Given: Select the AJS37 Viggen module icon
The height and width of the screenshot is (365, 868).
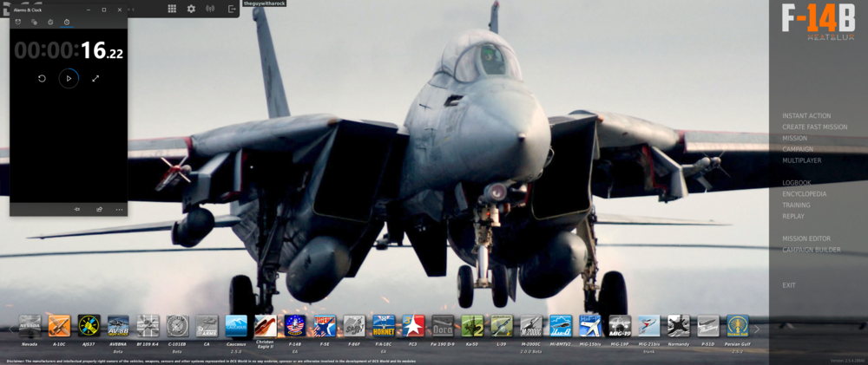Looking at the screenshot, I should [89, 326].
